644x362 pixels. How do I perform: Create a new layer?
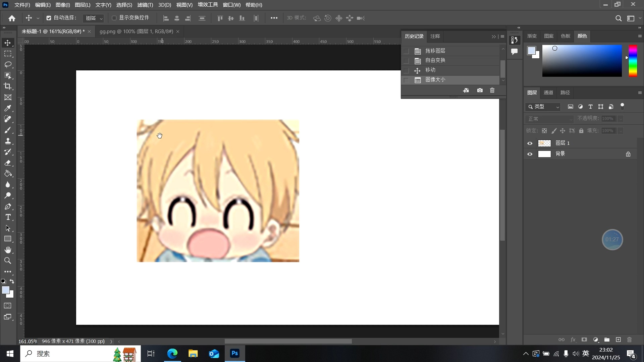coord(618,340)
